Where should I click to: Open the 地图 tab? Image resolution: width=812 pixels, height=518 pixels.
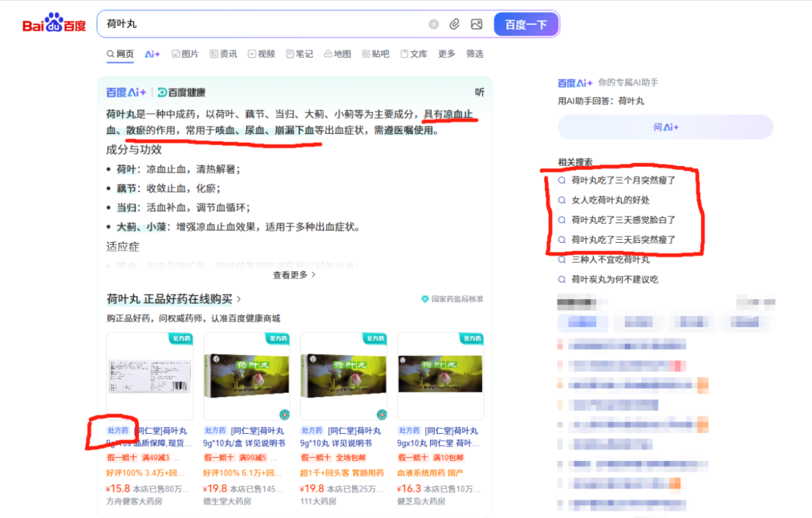point(338,54)
